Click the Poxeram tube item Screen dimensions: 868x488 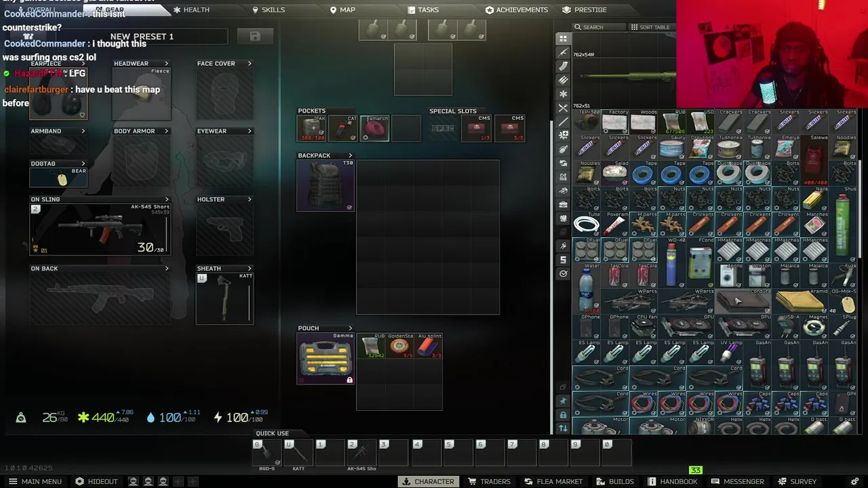pos(615,224)
